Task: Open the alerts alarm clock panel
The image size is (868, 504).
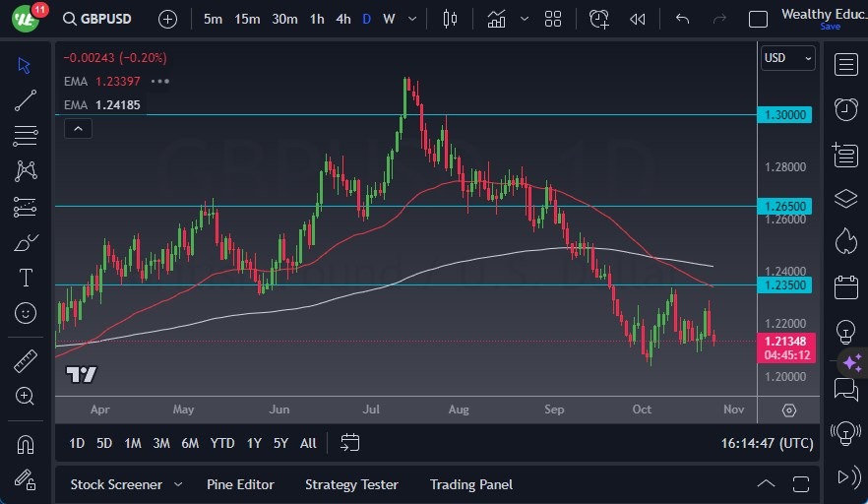Action: tap(845, 109)
